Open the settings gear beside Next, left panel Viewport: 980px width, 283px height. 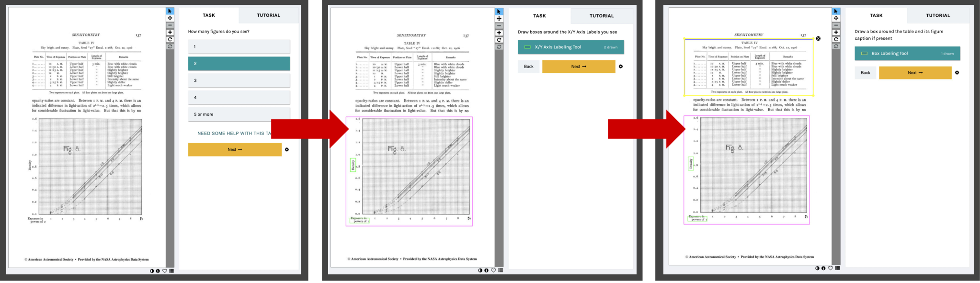[x=287, y=149]
